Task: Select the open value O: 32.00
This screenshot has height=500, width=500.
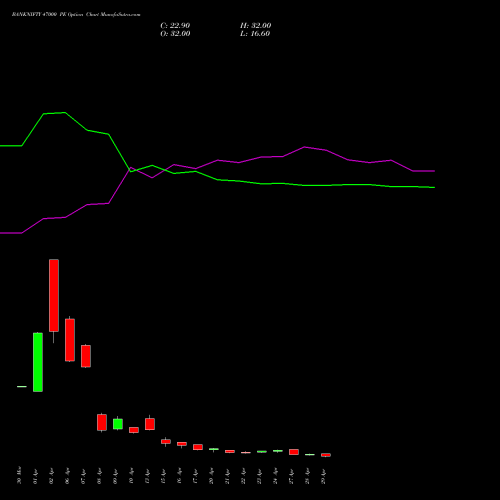Action: (x=175, y=34)
